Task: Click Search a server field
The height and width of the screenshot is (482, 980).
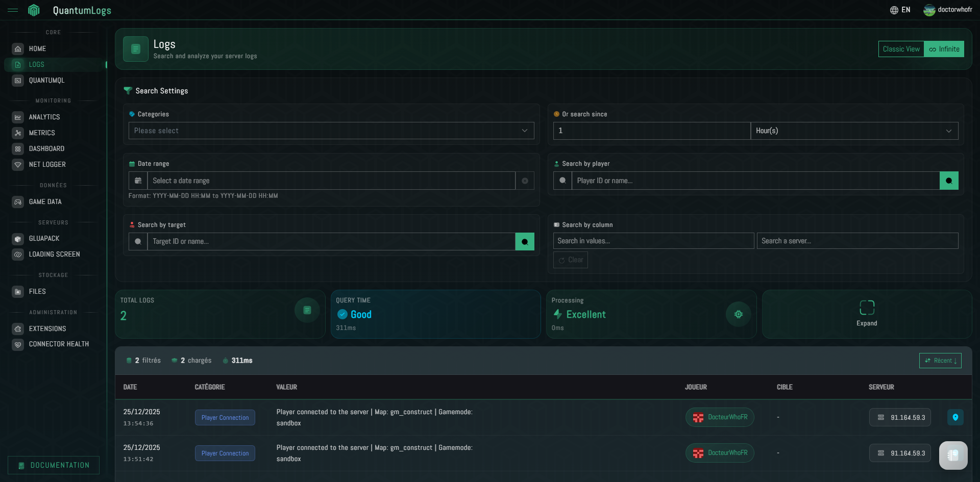Action: click(857, 241)
